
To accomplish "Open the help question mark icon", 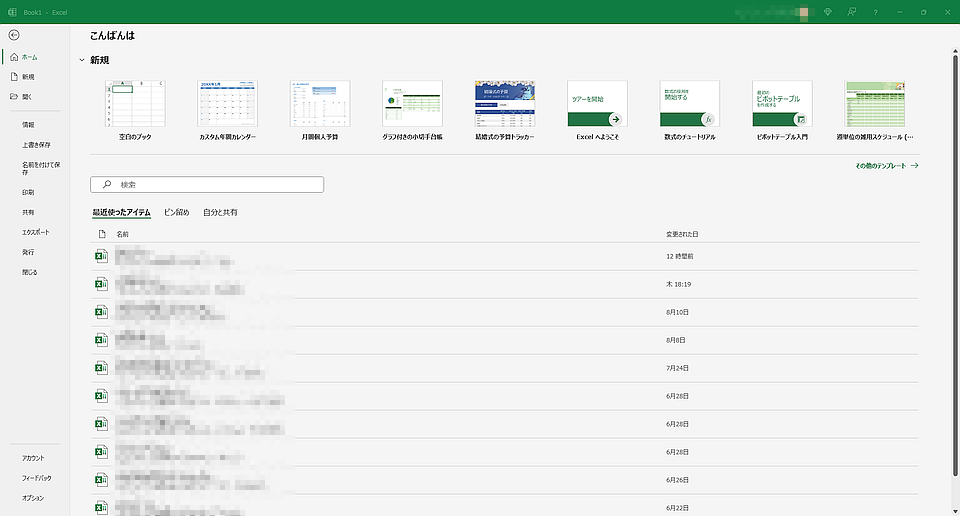I will pyautogui.click(x=876, y=12).
